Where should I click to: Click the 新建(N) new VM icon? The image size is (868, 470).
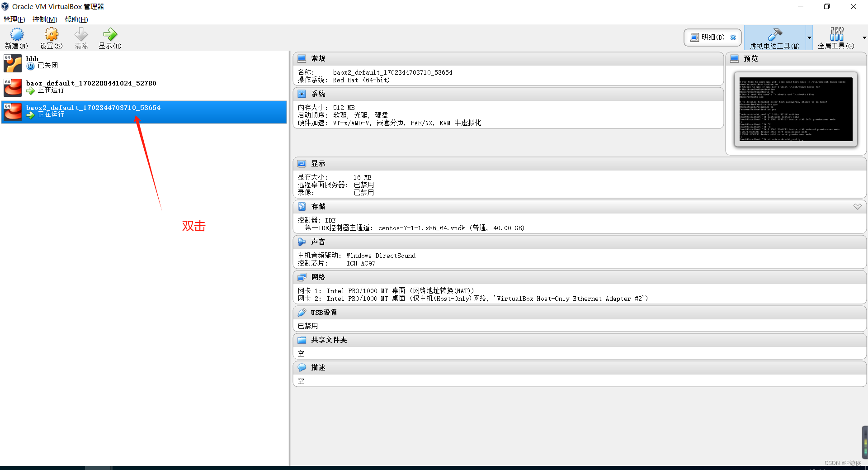[x=17, y=34]
